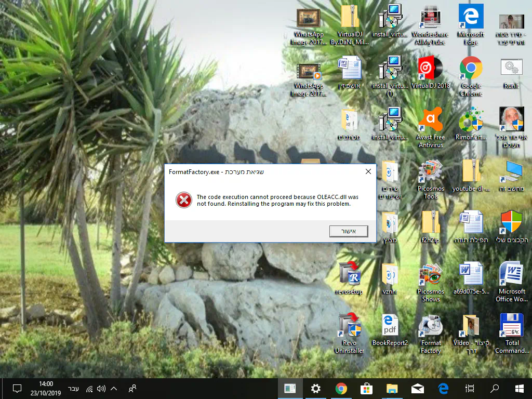The height and width of the screenshot is (399, 532).
Task: Open Settings gear in the taskbar
Action: coord(315,389)
